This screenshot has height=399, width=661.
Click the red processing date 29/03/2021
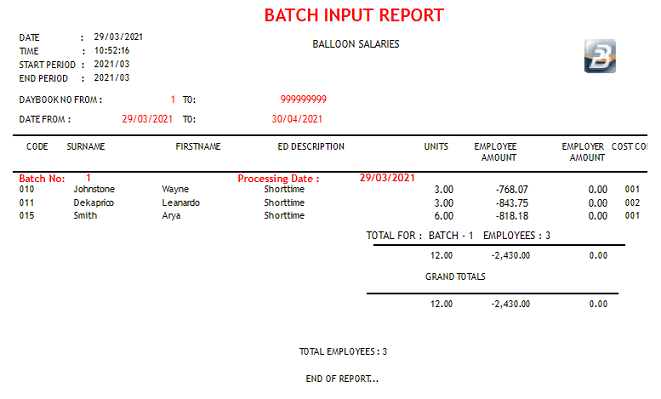(x=387, y=178)
